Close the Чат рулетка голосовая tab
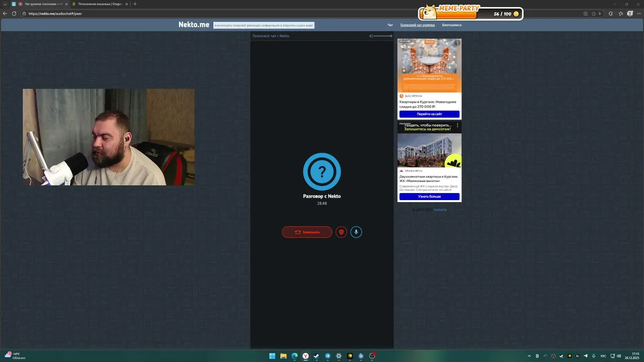644x362 pixels. 66,4
